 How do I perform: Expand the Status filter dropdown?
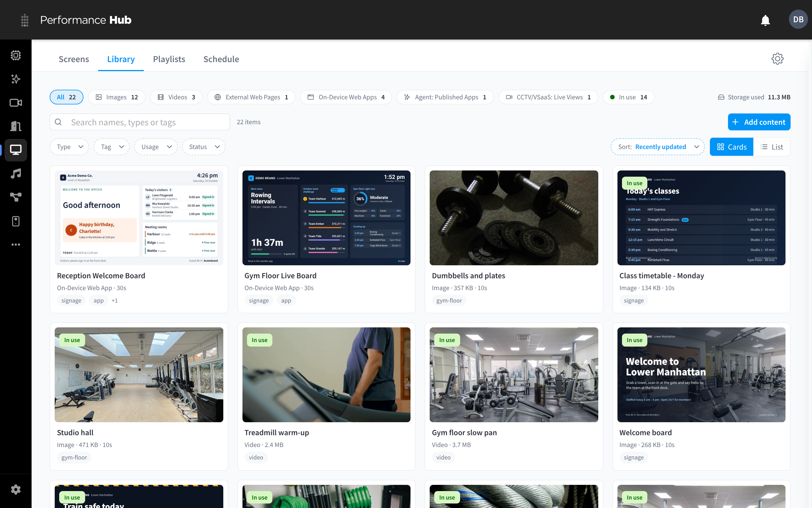(204, 147)
